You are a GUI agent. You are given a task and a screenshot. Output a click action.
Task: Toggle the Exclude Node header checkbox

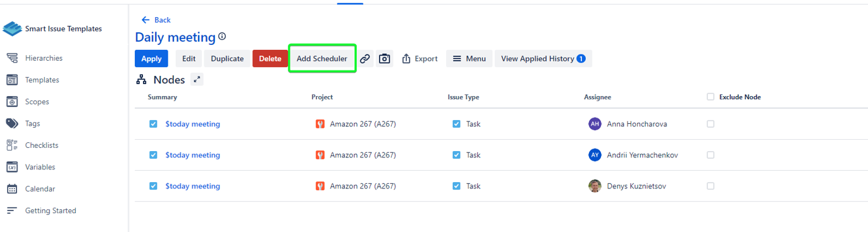[710, 97]
